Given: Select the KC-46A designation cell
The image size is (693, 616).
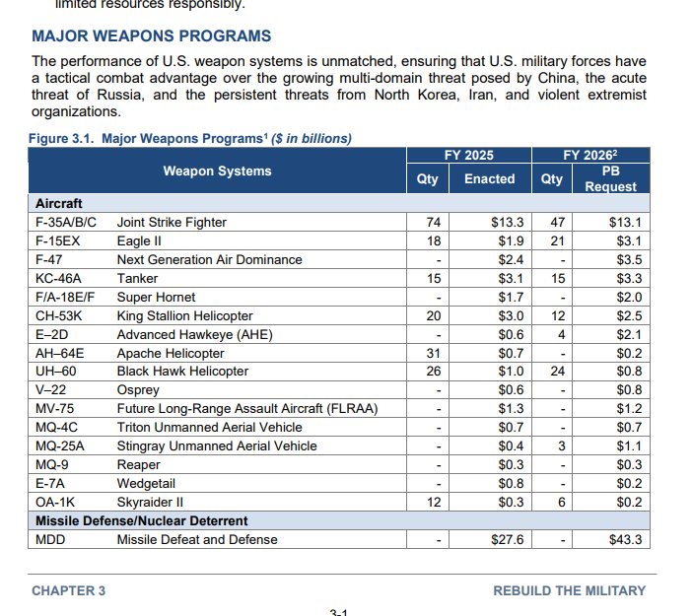Looking at the screenshot, I should 58,278.
